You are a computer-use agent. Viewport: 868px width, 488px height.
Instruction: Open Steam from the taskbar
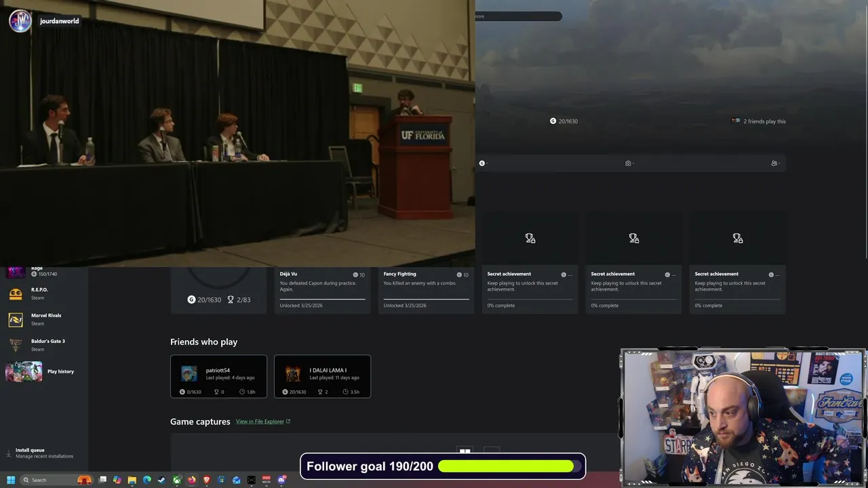coord(161,480)
